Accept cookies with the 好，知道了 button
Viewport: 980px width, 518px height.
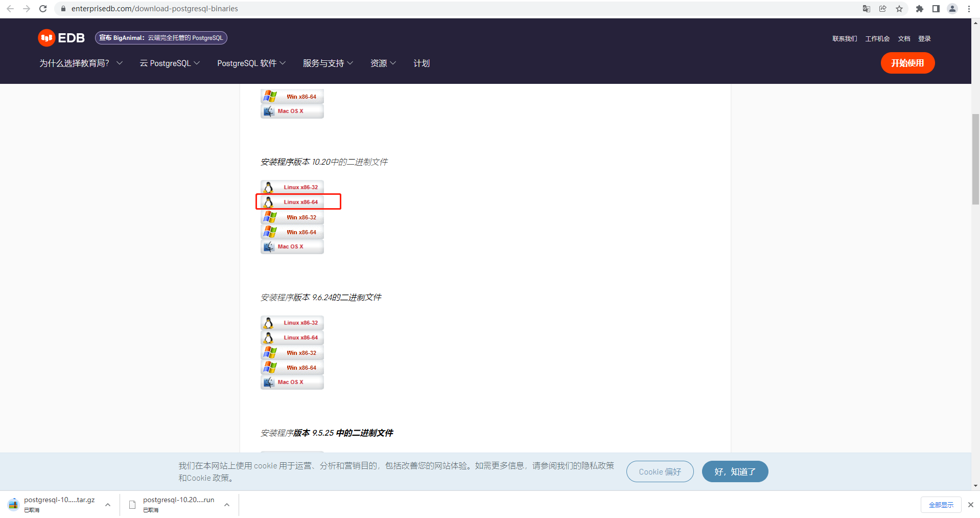point(735,471)
